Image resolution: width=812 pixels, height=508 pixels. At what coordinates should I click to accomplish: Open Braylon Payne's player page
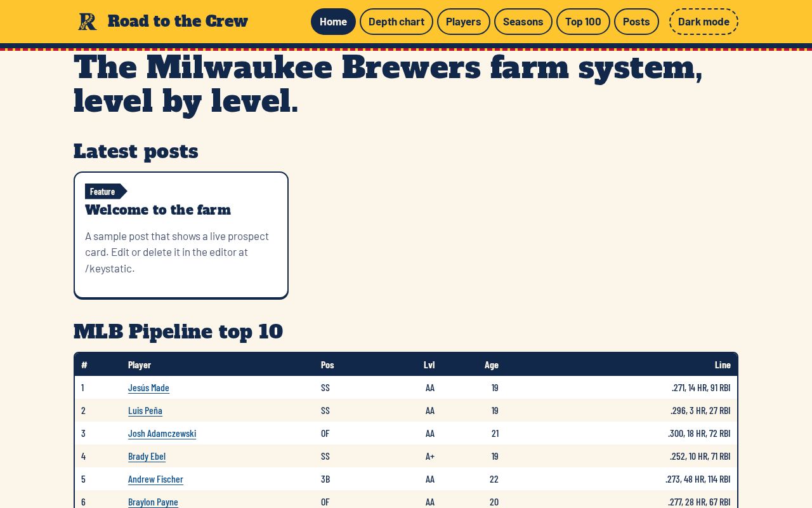click(x=153, y=502)
